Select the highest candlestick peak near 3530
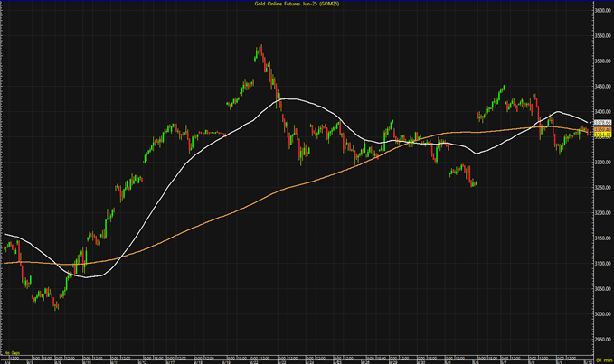This screenshot has height=364, width=614. (x=259, y=47)
